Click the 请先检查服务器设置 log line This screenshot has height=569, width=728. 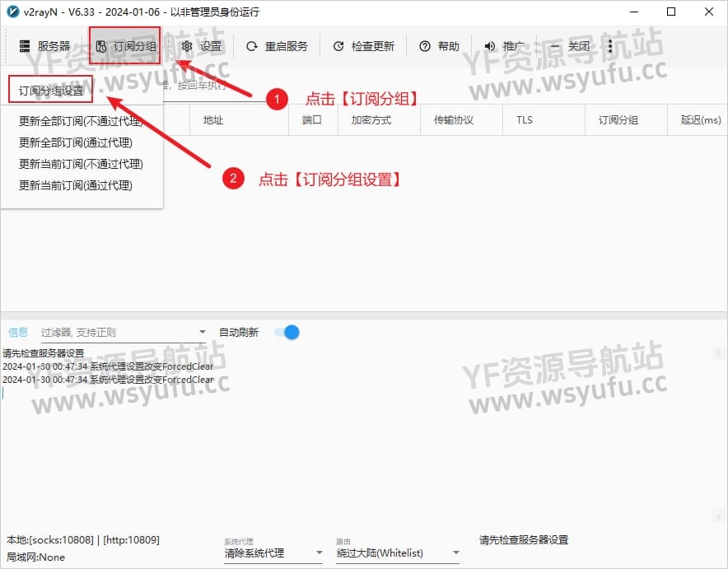click(x=43, y=353)
